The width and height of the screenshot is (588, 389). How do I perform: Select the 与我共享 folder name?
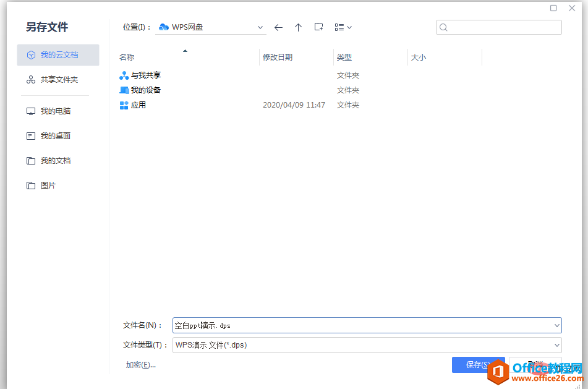[x=146, y=75]
